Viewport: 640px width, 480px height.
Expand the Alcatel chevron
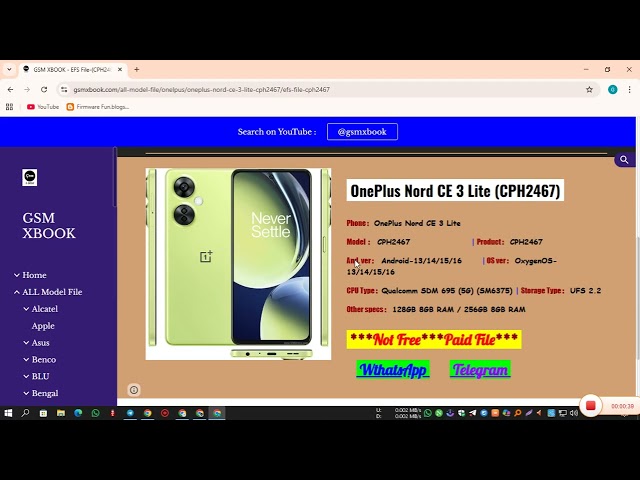[x=26, y=309]
